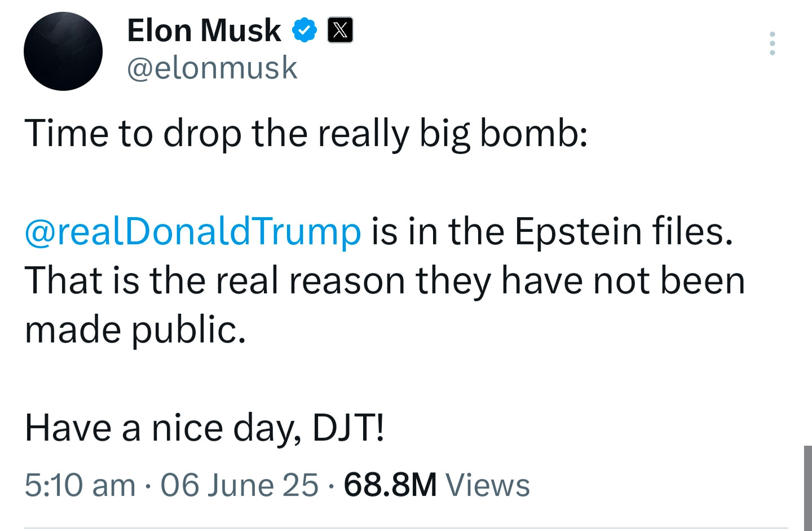Click the scrollbar on the right edge

(807, 488)
